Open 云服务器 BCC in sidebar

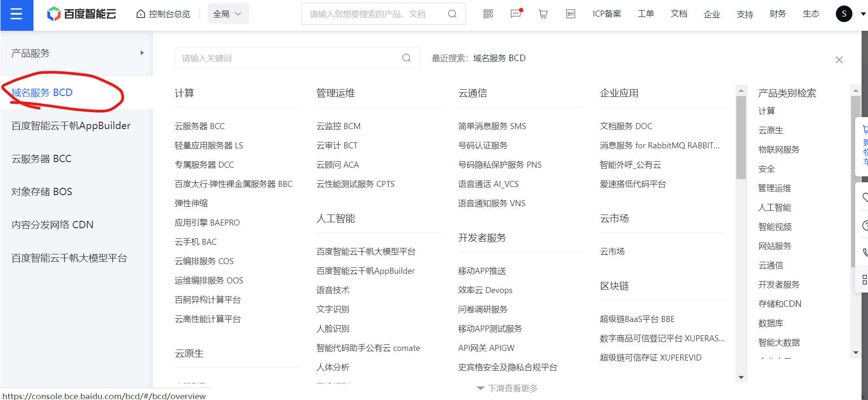[42, 159]
